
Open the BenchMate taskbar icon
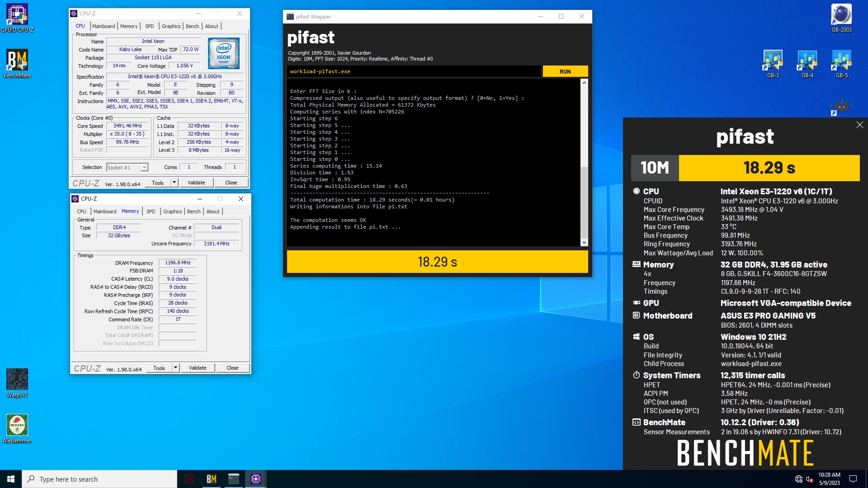click(x=211, y=479)
